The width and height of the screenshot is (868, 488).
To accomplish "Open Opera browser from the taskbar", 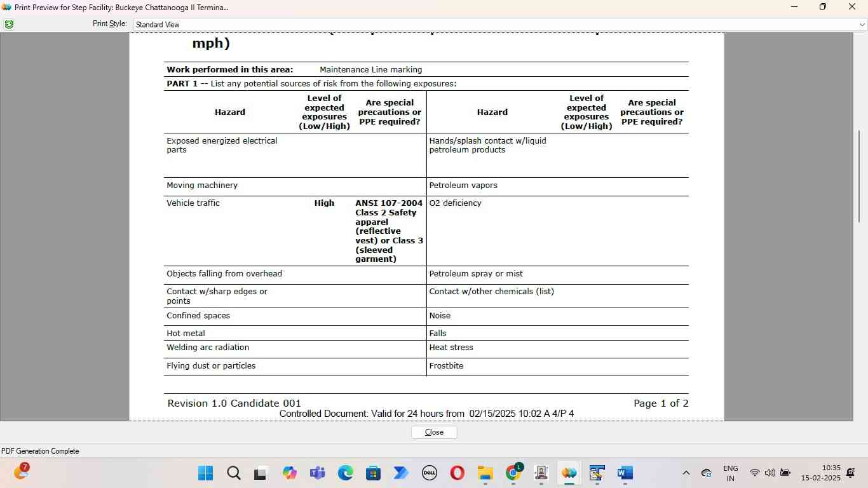I will [457, 473].
